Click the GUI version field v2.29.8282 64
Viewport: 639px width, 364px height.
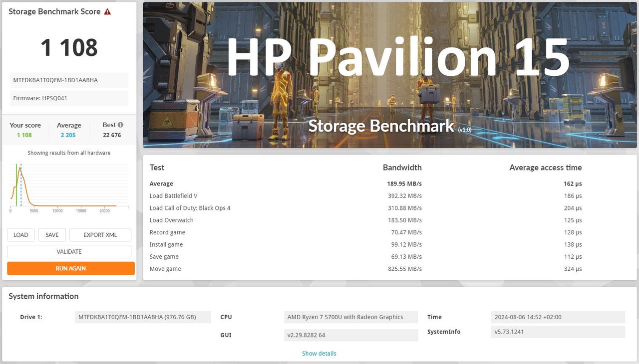[351, 335]
